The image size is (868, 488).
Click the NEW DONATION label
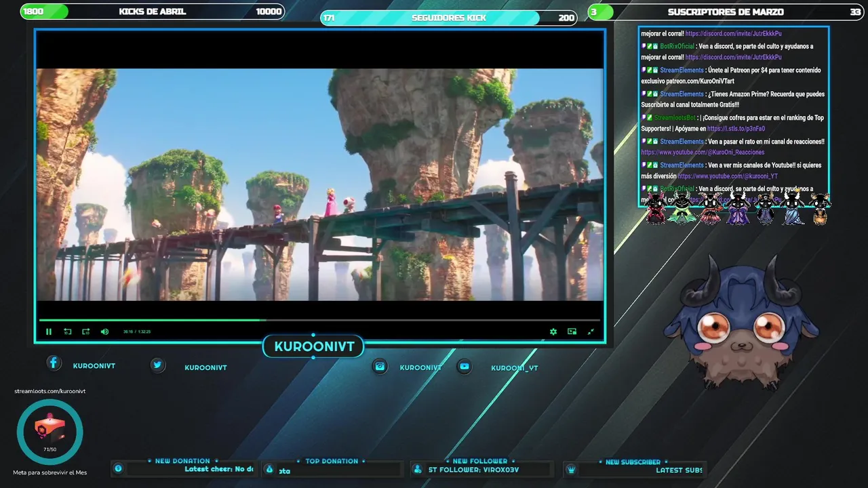tap(182, 461)
